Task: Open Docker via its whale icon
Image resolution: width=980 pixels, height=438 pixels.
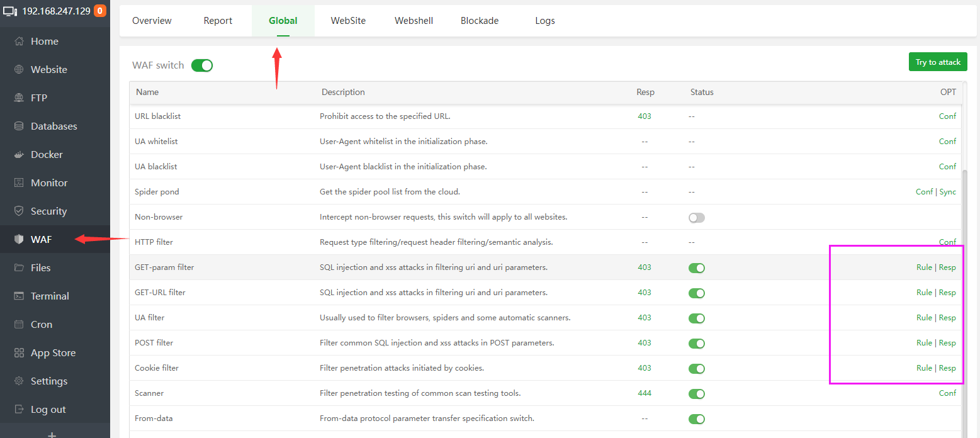Action: point(19,155)
